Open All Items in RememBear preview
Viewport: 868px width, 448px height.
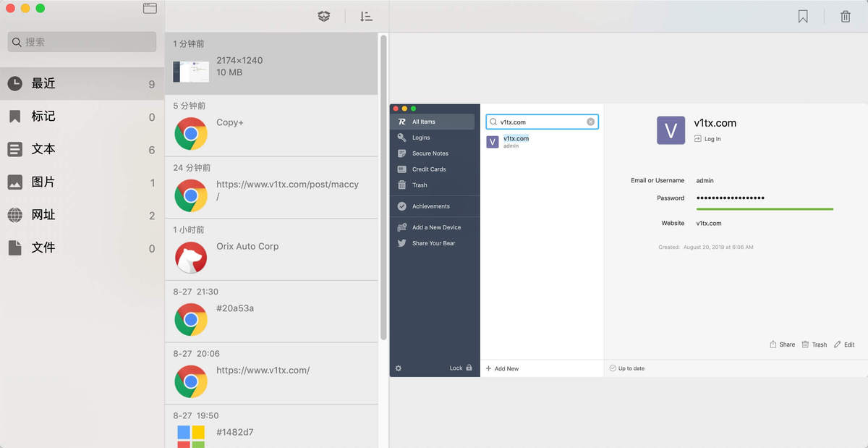[x=433, y=122]
